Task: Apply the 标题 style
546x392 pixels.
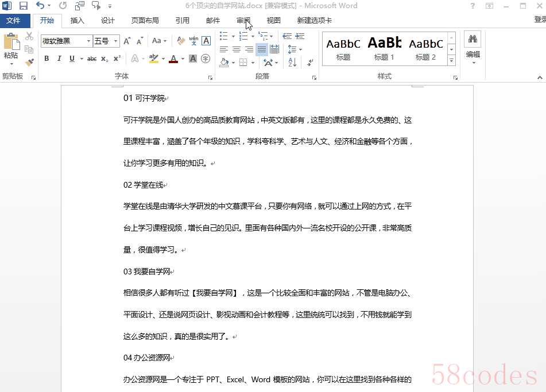Action: (x=343, y=49)
